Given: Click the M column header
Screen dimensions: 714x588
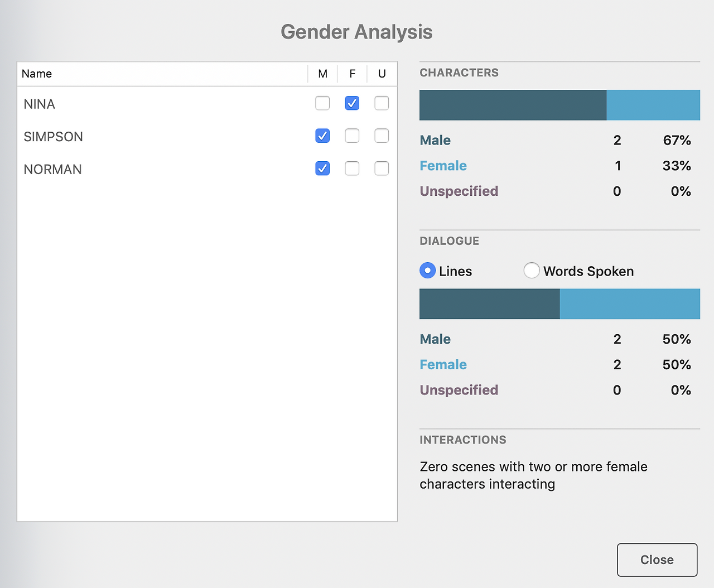Looking at the screenshot, I should point(322,74).
